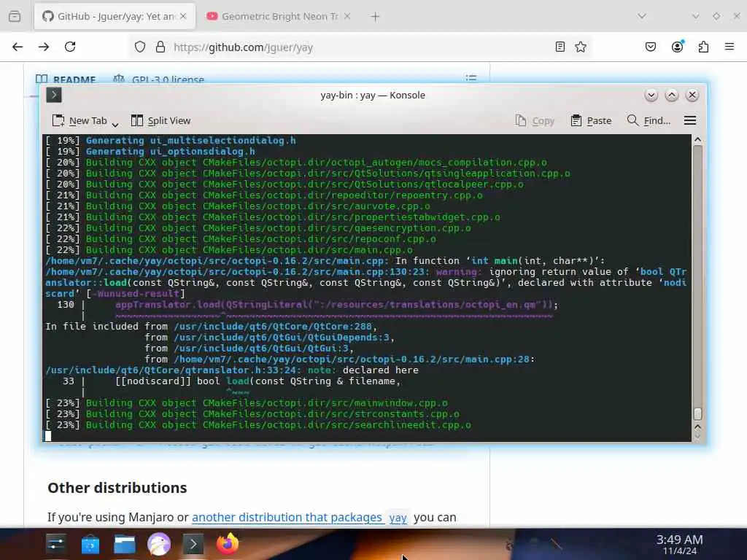Viewport: 747px width, 560px height.
Task: Select the GPL-3.0 license tab
Action: click(x=159, y=79)
